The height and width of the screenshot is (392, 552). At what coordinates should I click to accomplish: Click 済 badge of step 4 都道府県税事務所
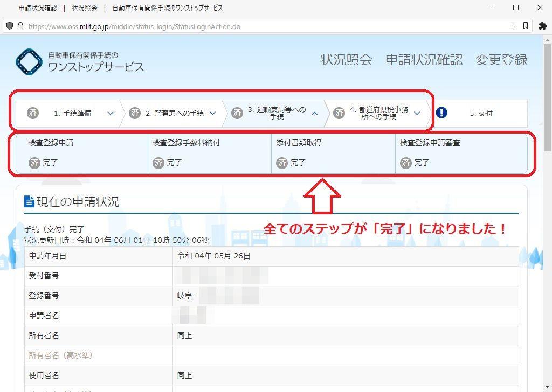(339, 113)
